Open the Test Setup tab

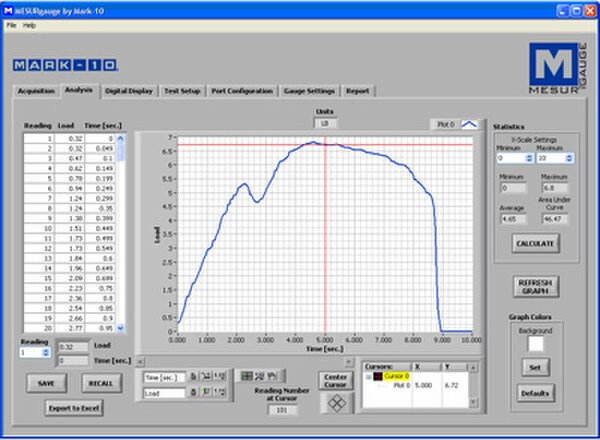tap(182, 91)
